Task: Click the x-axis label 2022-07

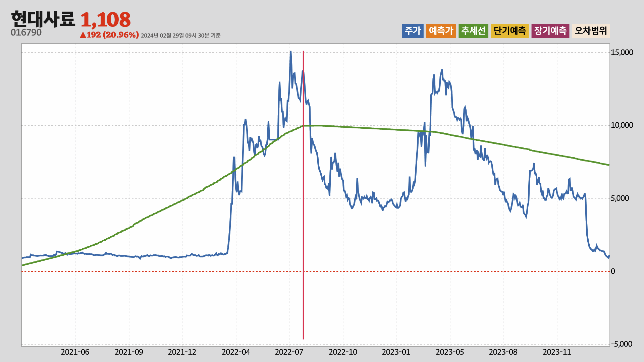Action: point(289,352)
